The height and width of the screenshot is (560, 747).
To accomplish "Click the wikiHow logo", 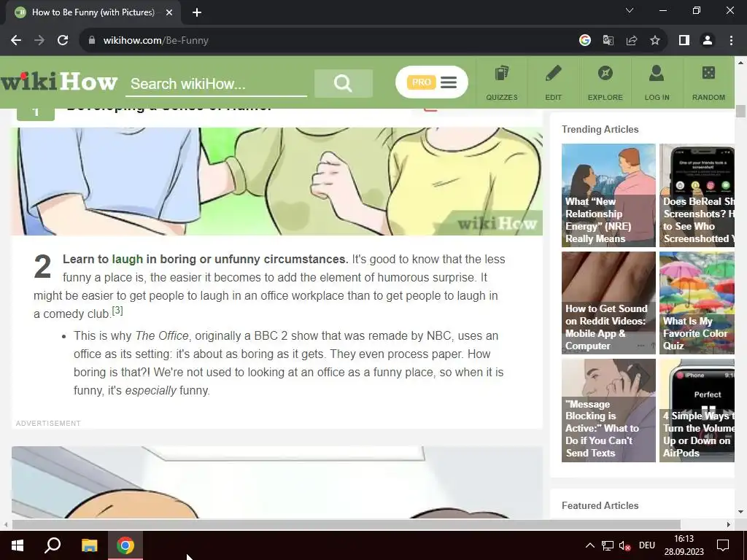I will (x=58, y=82).
